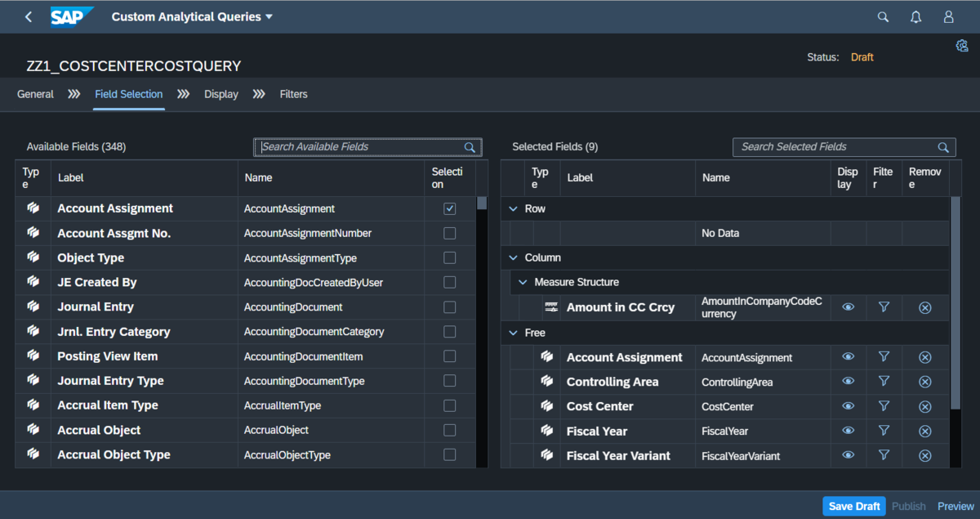This screenshot has height=519, width=980.
Task: Click the dimension icon beside Controlling Area
Action: (x=547, y=382)
